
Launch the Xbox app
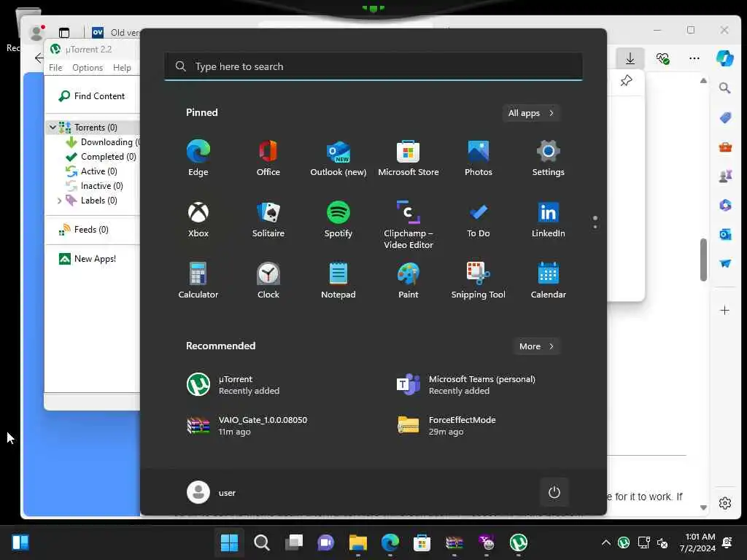[x=198, y=219]
